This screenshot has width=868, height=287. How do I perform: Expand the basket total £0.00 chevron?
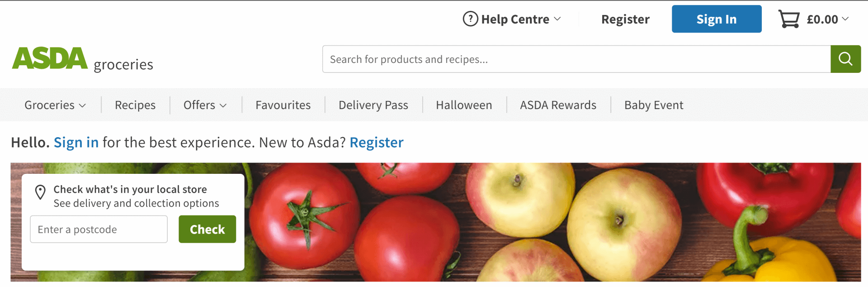click(x=845, y=19)
